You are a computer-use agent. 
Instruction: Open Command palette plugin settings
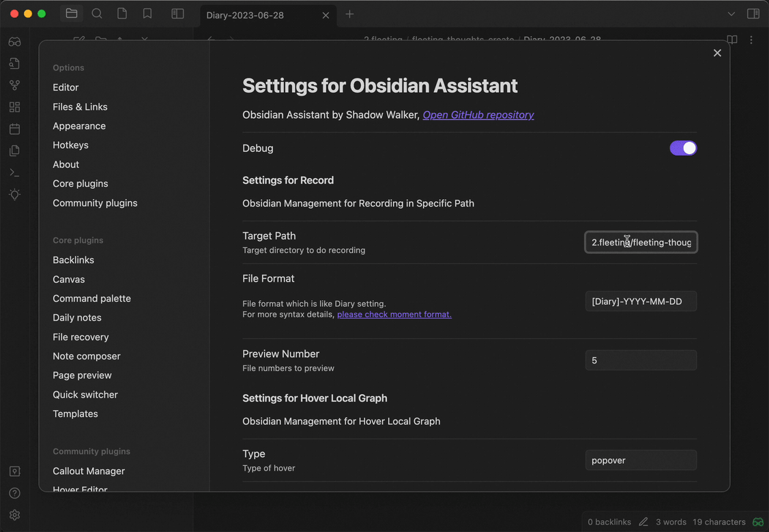click(91, 298)
